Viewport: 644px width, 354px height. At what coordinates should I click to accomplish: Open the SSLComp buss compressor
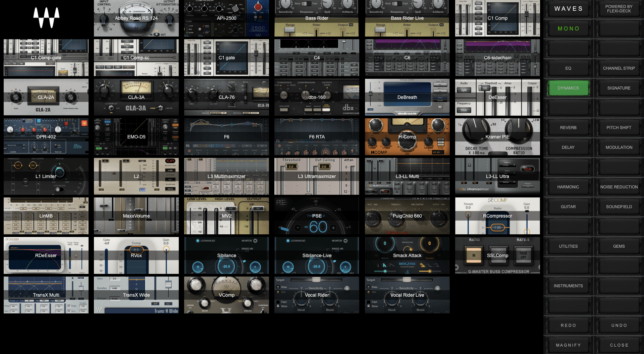497,255
